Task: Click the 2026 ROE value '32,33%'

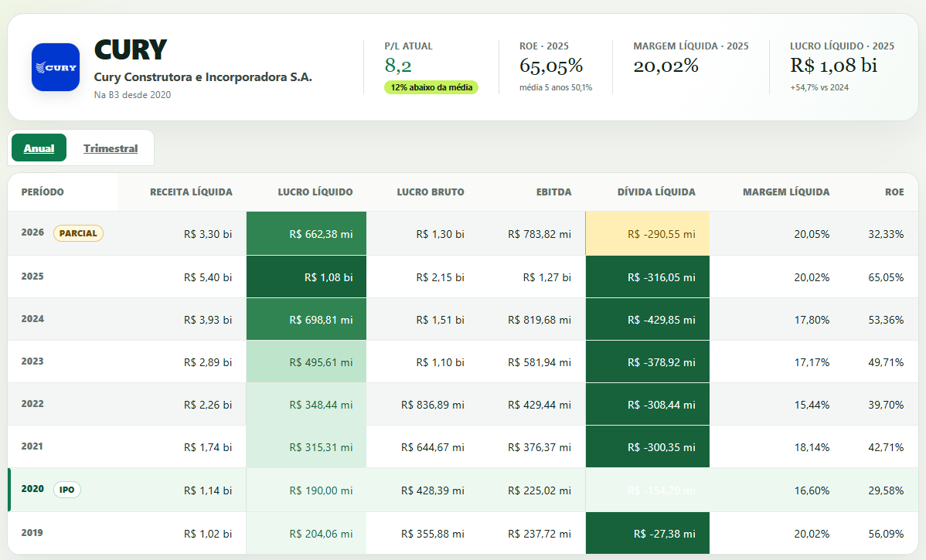Action: coord(886,234)
